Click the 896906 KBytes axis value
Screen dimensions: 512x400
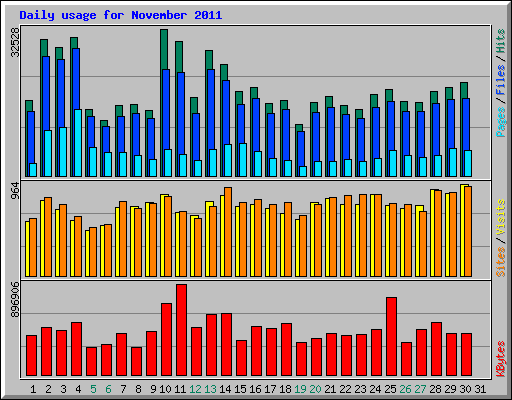pyautogui.click(x=15, y=300)
